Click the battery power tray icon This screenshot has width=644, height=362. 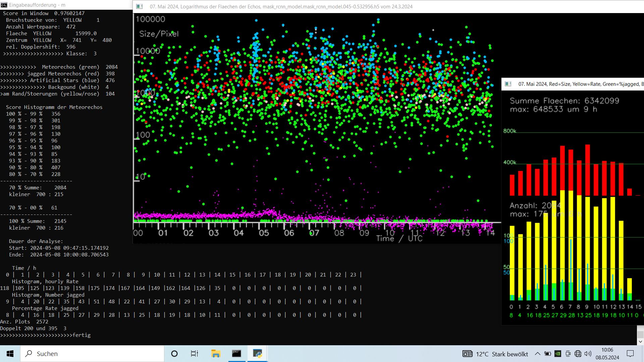coord(547,354)
